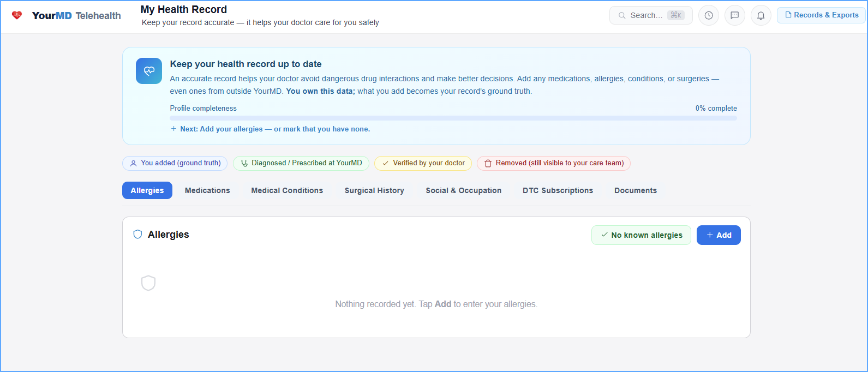Screen dimensions: 868x372
Task: Mark No known allergies
Action: 641,235
